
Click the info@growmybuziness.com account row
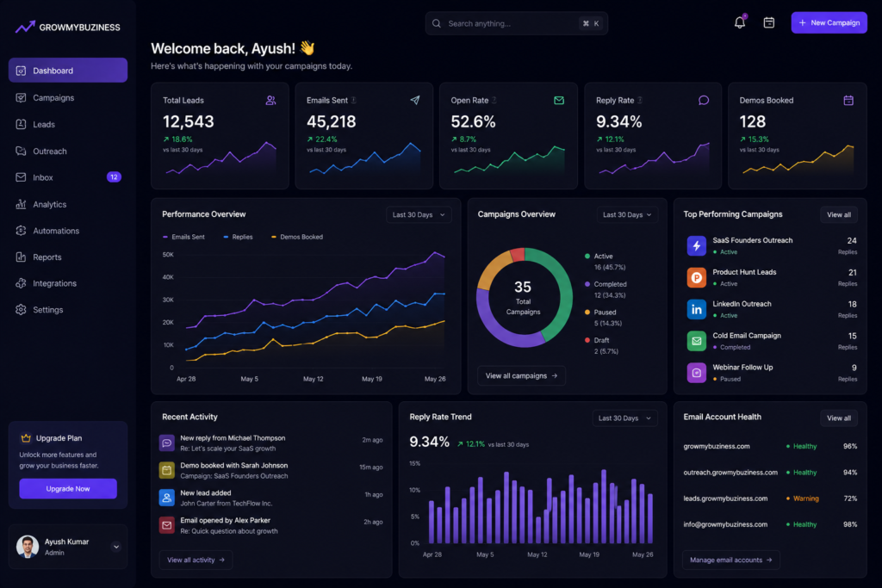(x=770, y=524)
